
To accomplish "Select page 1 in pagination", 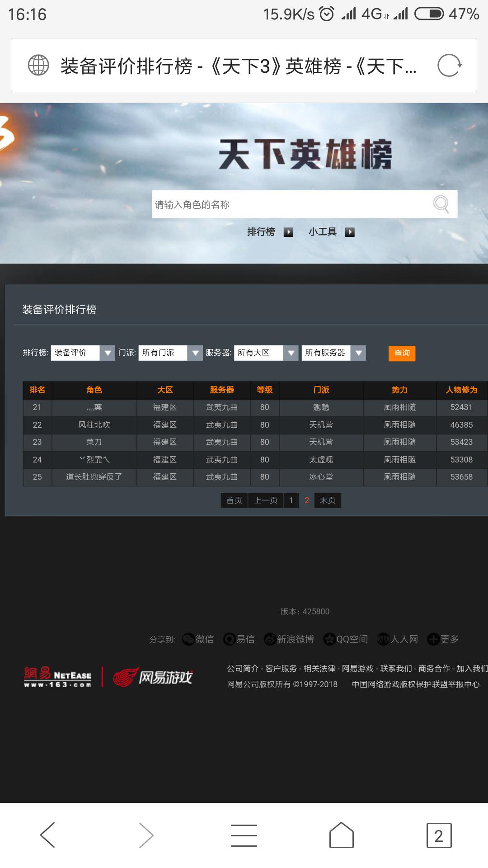I will 291,500.
